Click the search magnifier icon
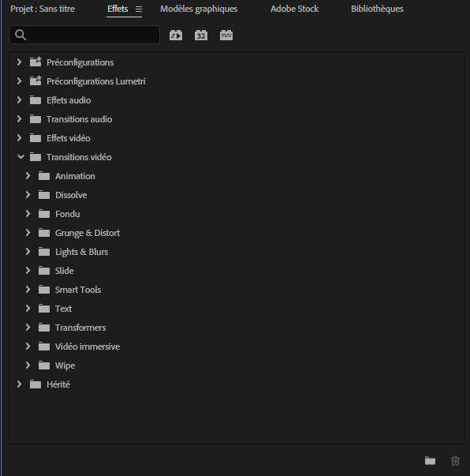The height and width of the screenshot is (476, 470). pos(21,35)
